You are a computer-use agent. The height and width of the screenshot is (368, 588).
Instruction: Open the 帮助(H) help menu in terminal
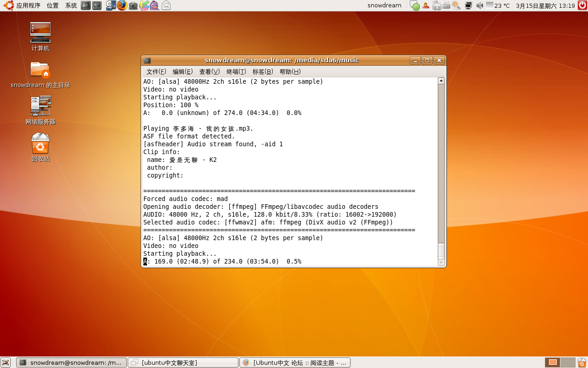pyautogui.click(x=290, y=72)
